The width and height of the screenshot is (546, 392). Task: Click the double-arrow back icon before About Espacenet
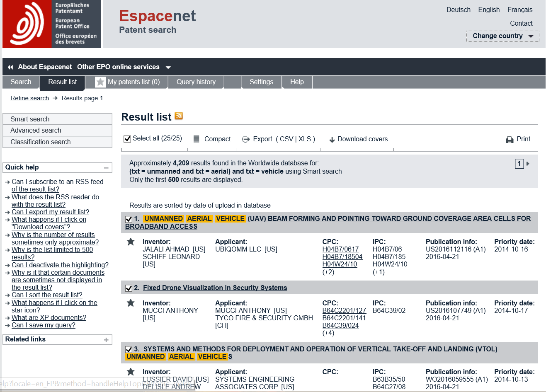pos(10,67)
